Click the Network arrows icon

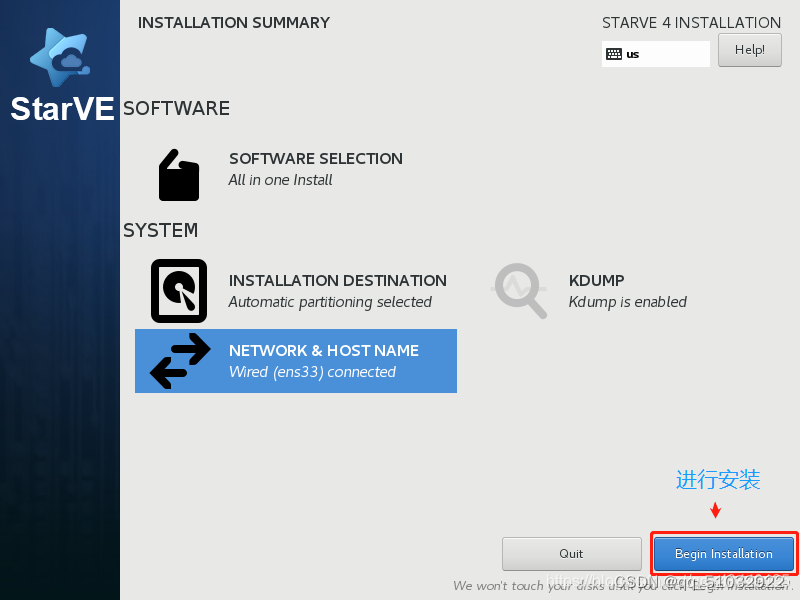click(x=180, y=361)
